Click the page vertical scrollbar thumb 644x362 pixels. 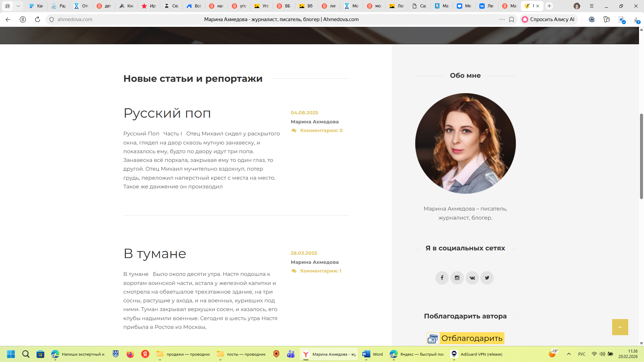641,156
